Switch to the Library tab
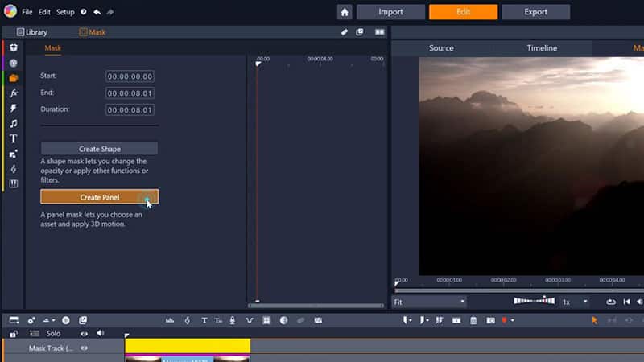644x362 pixels. pyautogui.click(x=32, y=32)
